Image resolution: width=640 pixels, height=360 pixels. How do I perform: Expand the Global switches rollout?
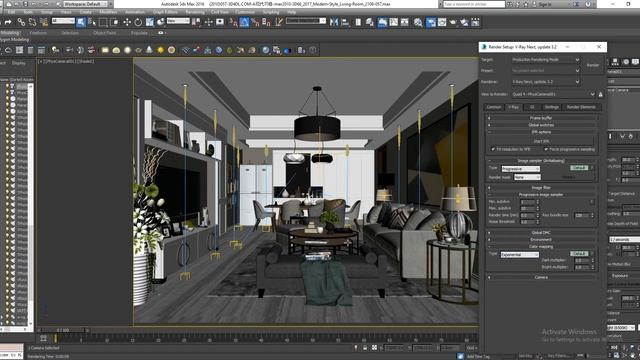tap(541, 125)
